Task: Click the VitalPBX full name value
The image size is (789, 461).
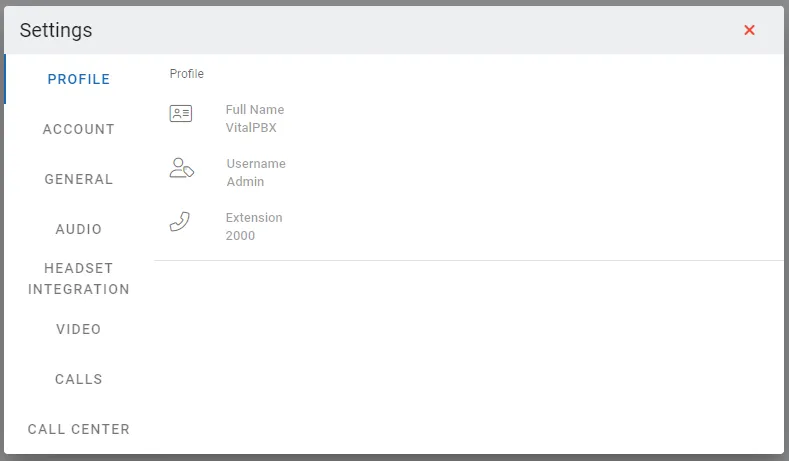Action: [x=251, y=128]
